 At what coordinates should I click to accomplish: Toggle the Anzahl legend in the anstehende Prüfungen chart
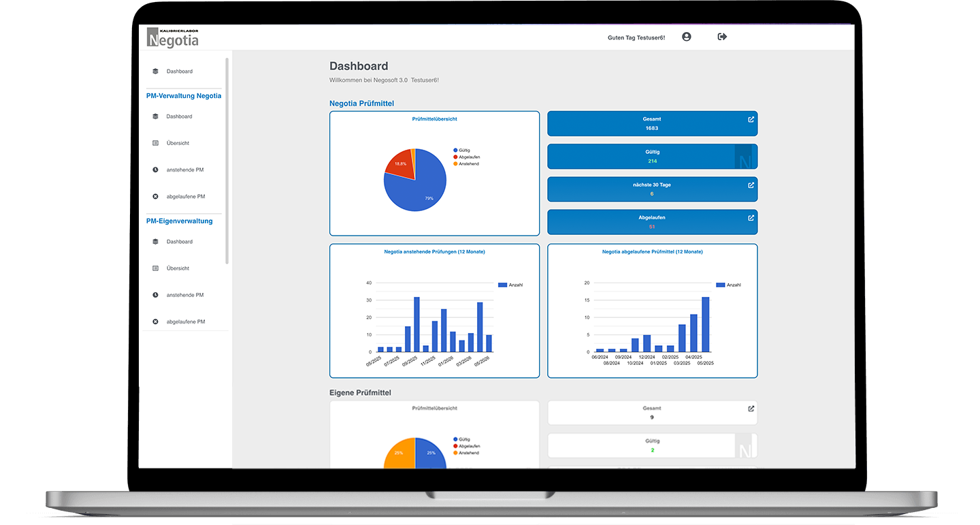coord(509,284)
